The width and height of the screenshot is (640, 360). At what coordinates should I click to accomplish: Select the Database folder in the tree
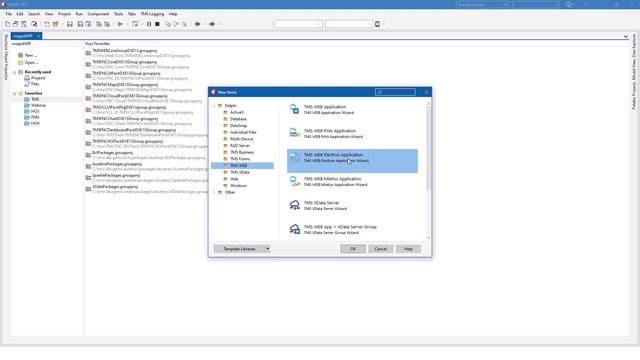(238, 119)
